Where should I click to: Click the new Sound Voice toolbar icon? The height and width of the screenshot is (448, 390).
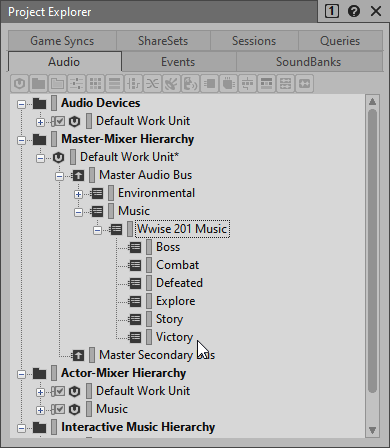[191, 83]
